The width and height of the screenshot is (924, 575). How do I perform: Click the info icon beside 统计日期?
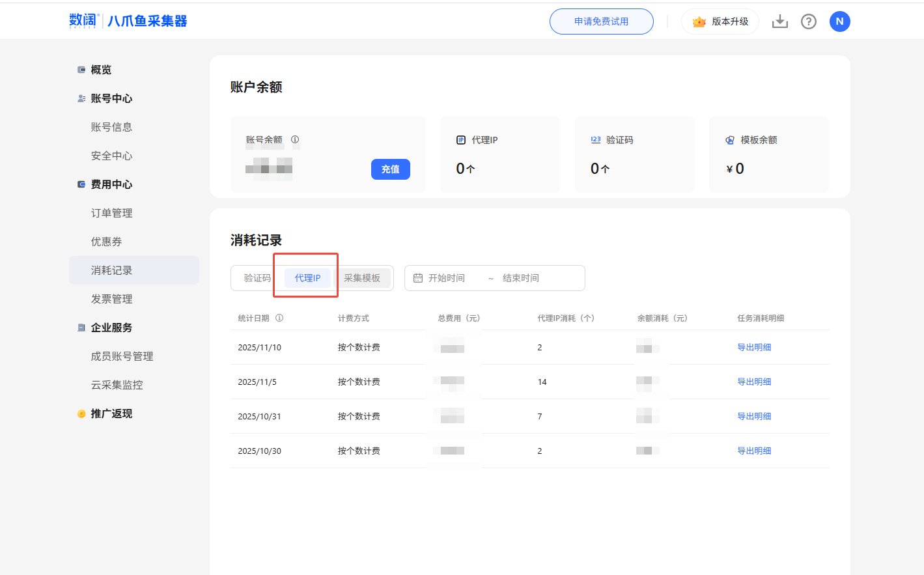pos(279,318)
